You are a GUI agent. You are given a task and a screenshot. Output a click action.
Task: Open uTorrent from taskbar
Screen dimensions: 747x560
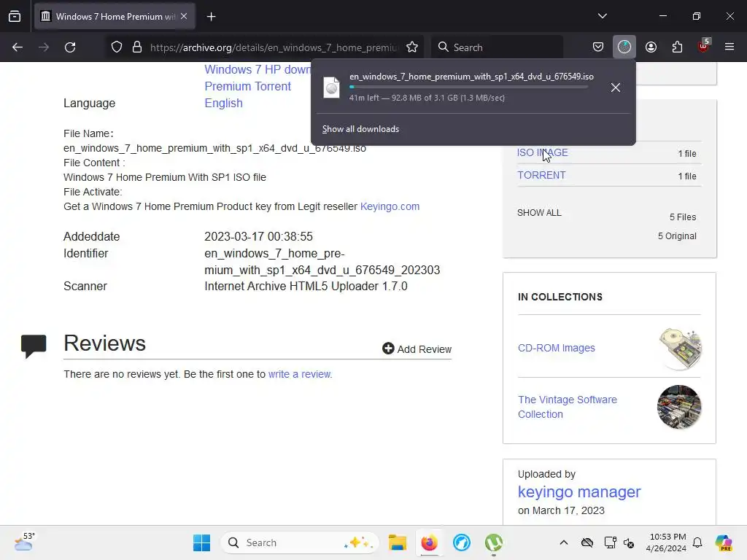click(494, 542)
